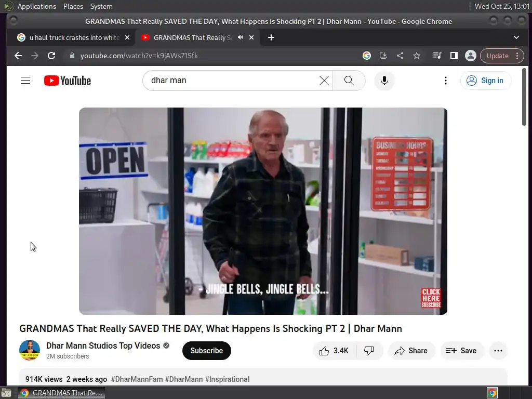Image resolution: width=532 pixels, height=399 pixels.
Task: Open the Chrome profile avatar
Action: 471,56
